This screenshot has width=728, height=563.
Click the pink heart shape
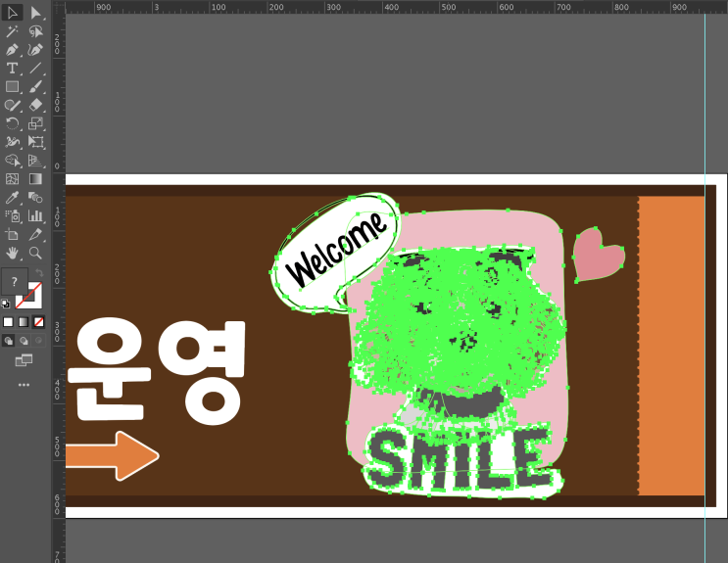coord(598,256)
